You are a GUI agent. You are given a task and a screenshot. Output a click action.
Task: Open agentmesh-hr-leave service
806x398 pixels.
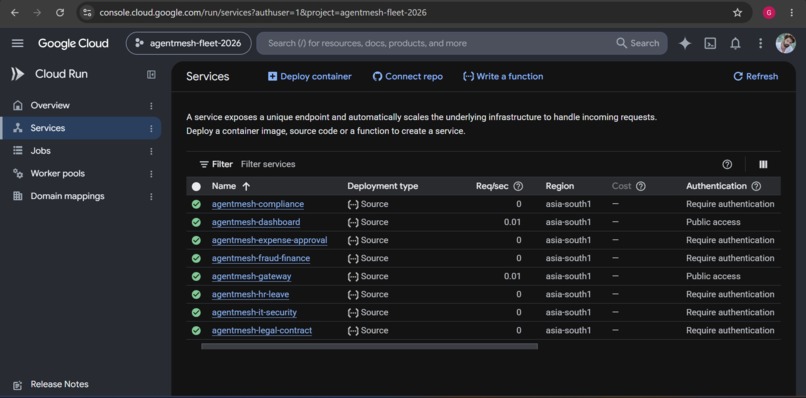point(250,294)
